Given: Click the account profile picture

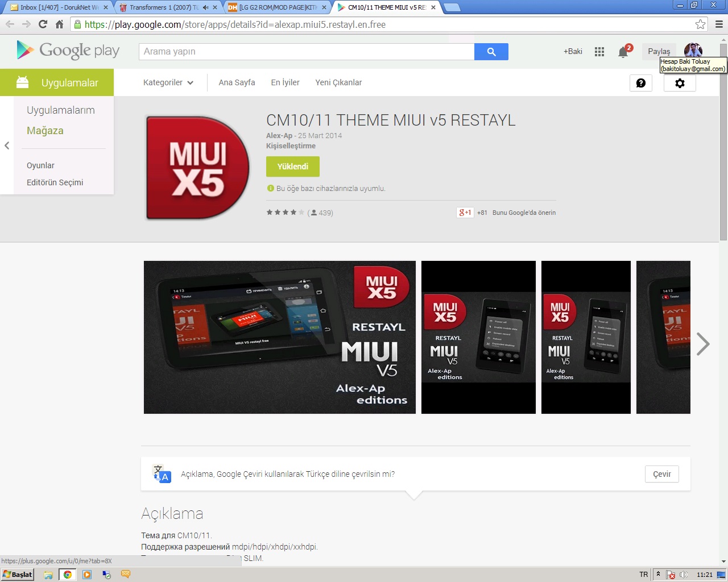Looking at the screenshot, I should pos(693,50).
